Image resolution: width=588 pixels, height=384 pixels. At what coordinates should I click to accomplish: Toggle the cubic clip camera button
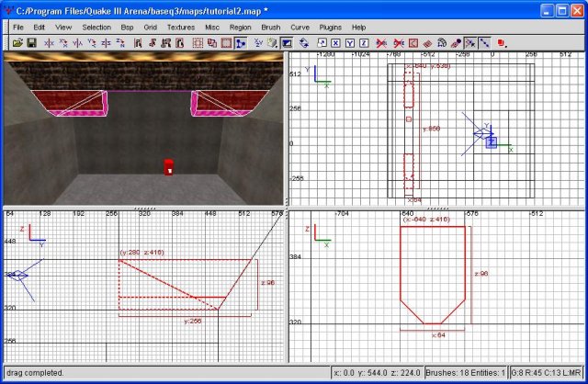coord(287,43)
